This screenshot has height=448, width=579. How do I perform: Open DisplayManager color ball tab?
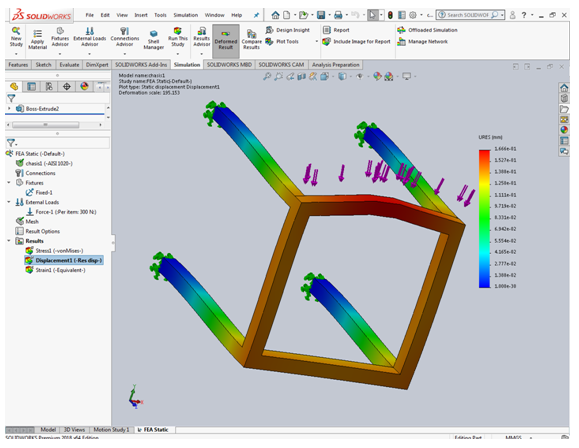[85, 86]
